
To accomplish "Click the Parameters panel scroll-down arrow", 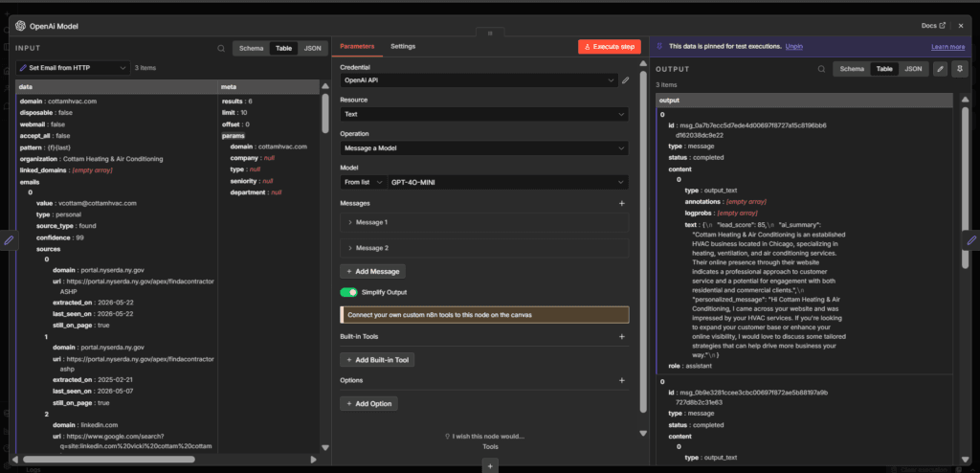I will pos(643,433).
